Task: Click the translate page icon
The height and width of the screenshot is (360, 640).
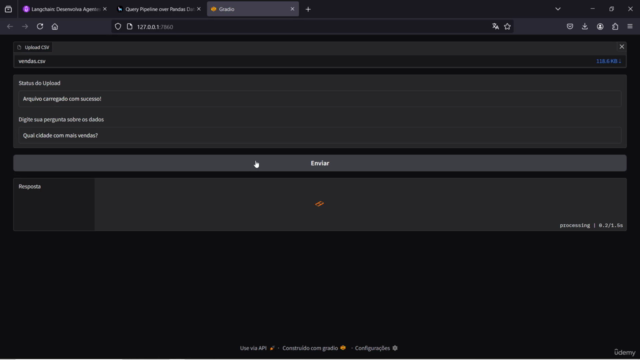Action: [x=496, y=27]
